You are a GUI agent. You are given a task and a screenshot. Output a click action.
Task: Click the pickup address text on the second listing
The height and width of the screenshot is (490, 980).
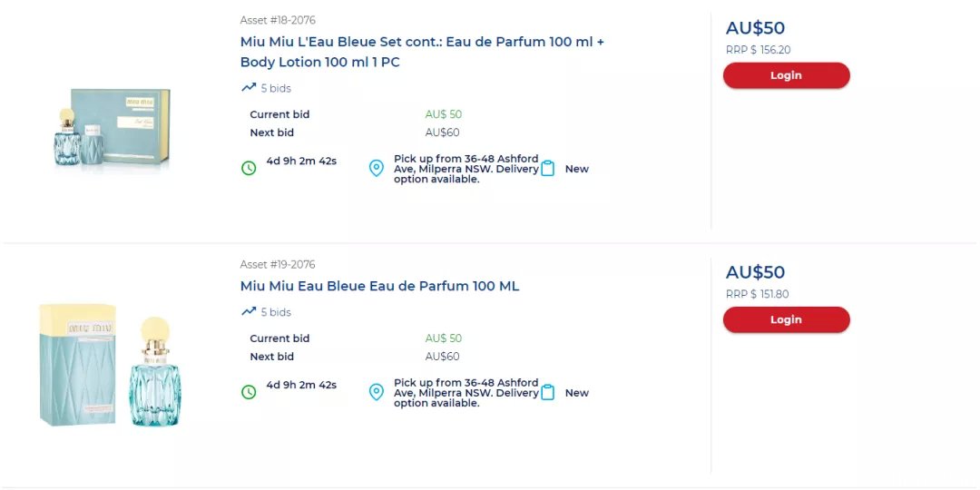pos(466,393)
